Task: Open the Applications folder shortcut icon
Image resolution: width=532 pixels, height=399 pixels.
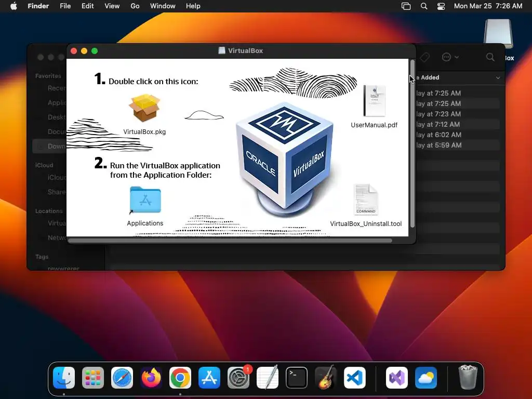Action: click(145, 200)
